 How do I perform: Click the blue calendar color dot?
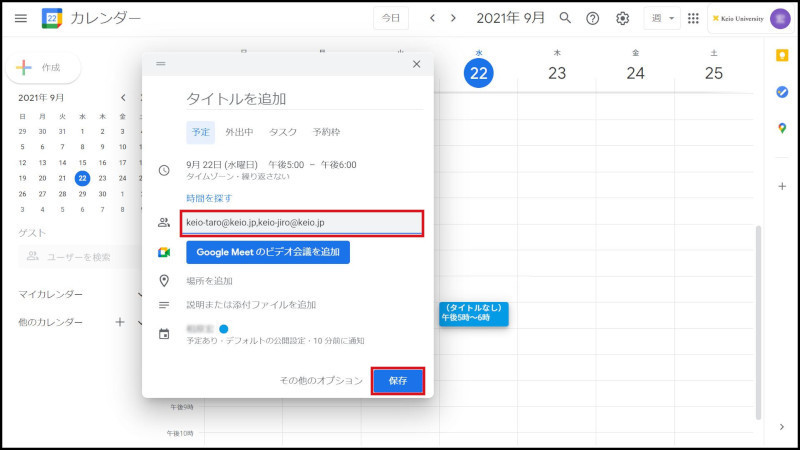[224, 328]
